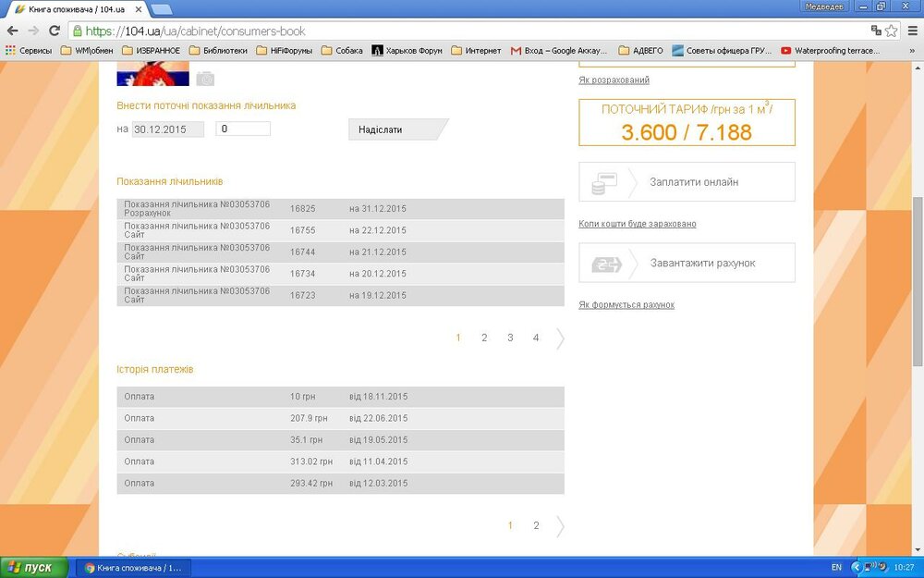
Task: Go to next page of meter readings
Action: pyautogui.click(x=560, y=338)
